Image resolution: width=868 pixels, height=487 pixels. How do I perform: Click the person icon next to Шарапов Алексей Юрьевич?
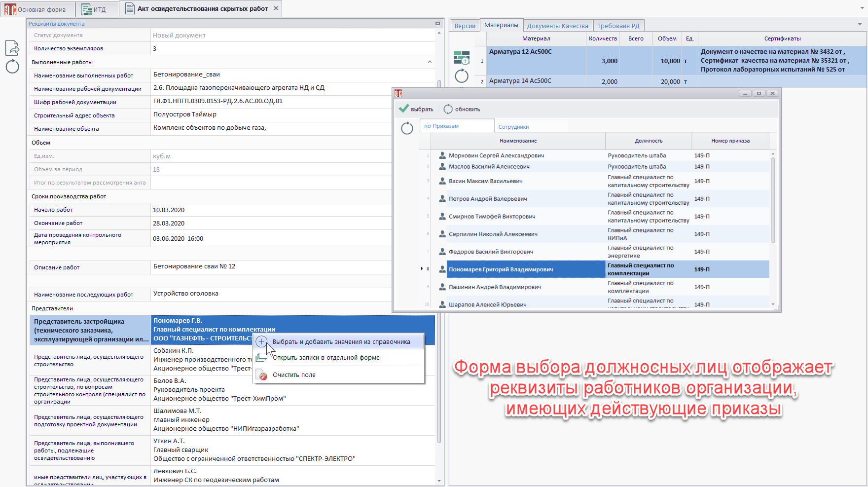[442, 304]
